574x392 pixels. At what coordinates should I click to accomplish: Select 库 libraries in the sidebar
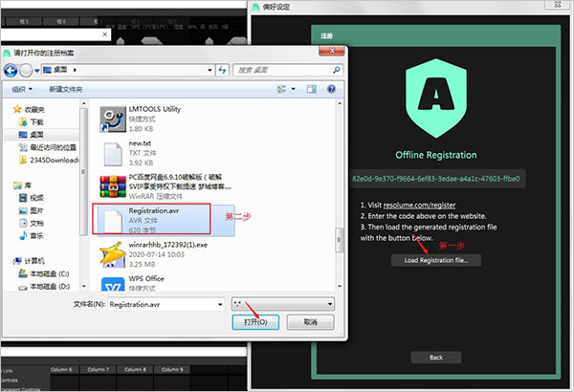pyautogui.click(x=23, y=185)
